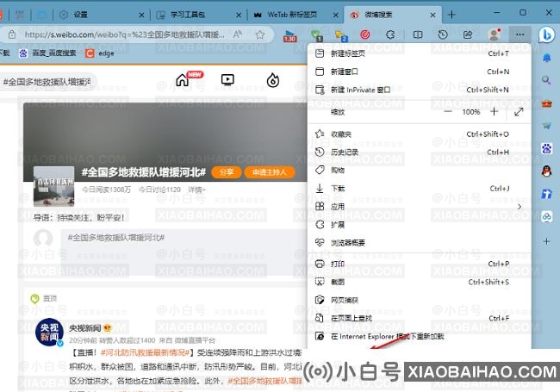Open 下载 from the menu

pos(420,189)
